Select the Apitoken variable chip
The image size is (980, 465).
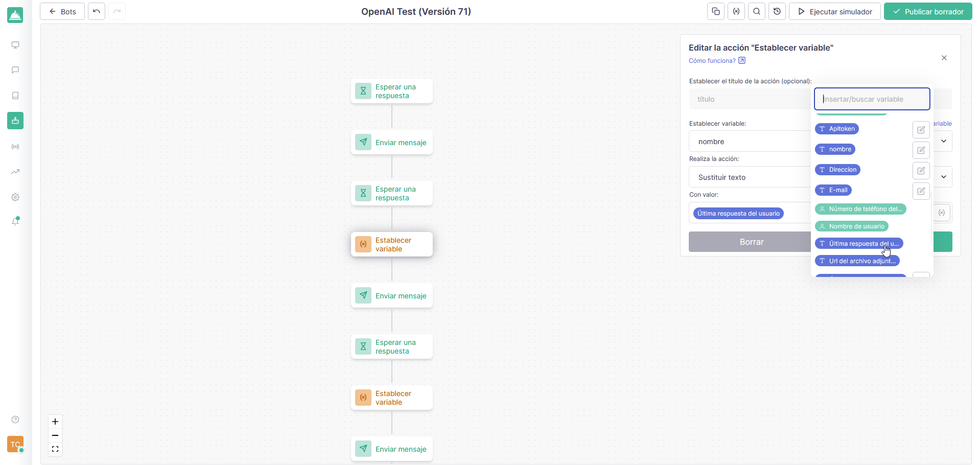837,129
